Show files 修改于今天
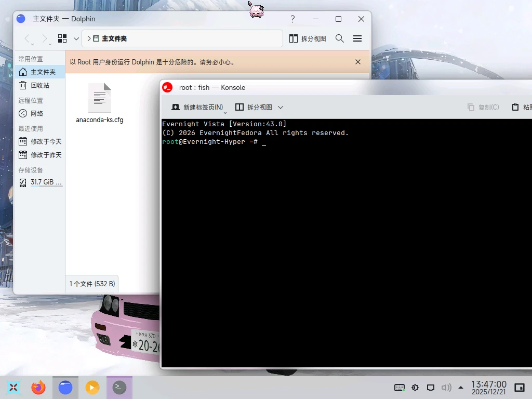The image size is (532, 399). (40, 141)
